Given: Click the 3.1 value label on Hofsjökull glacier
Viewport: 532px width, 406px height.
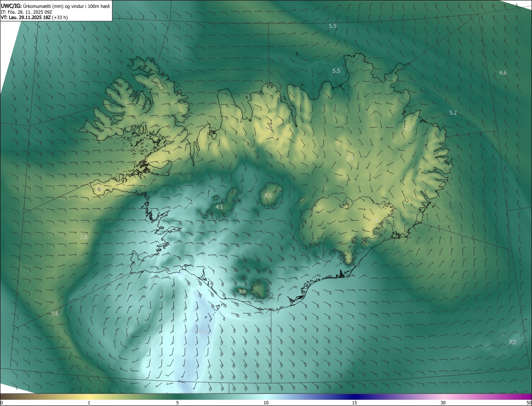Looking at the screenshot, I should pos(268,195).
